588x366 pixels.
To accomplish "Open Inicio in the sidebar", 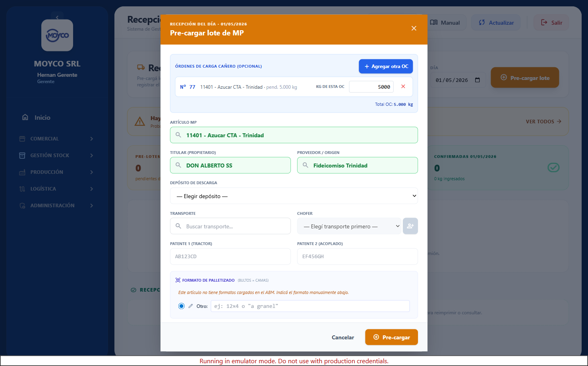I will (57, 117).
